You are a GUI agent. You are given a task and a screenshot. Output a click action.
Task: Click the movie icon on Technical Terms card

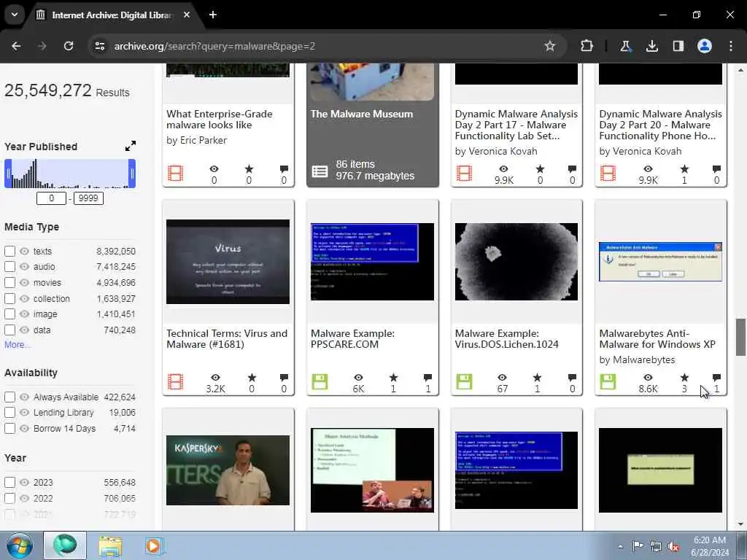click(x=175, y=382)
